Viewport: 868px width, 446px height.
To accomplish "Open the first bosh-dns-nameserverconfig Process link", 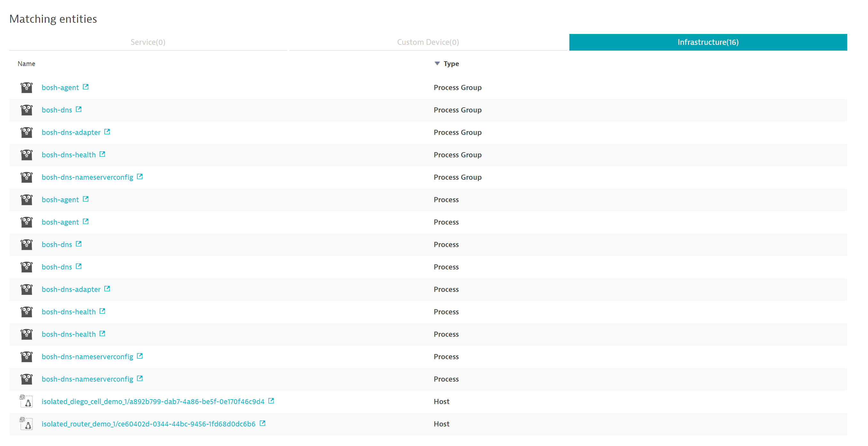I will (x=88, y=357).
